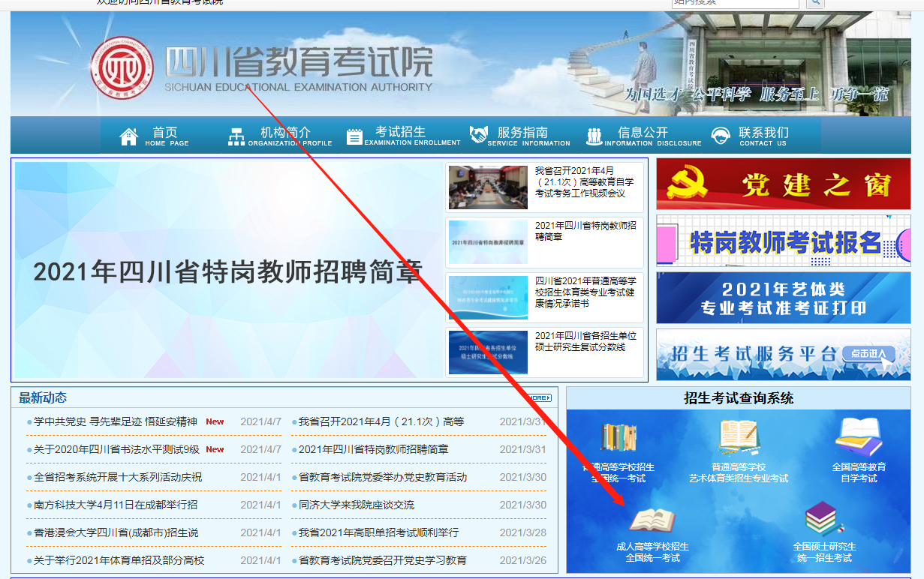Open news 省教育考试院党委举办党史教育活动
Viewport: 924px width, 579px height.
383,478
